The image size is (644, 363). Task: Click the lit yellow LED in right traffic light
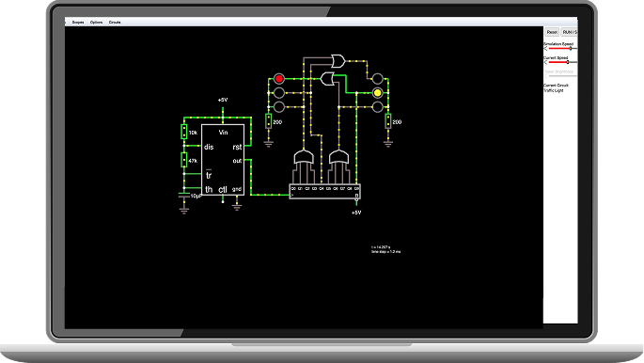click(x=377, y=93)
